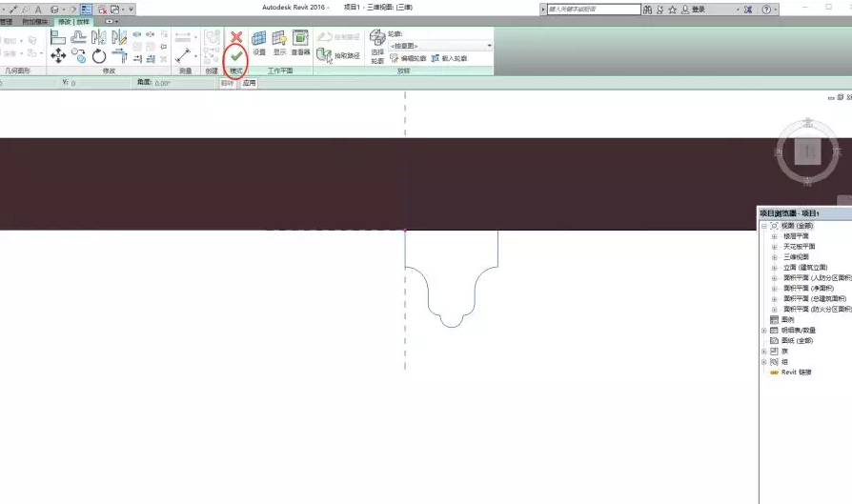
Task: Click North (北) on the view compass
Action: point(808,123)
